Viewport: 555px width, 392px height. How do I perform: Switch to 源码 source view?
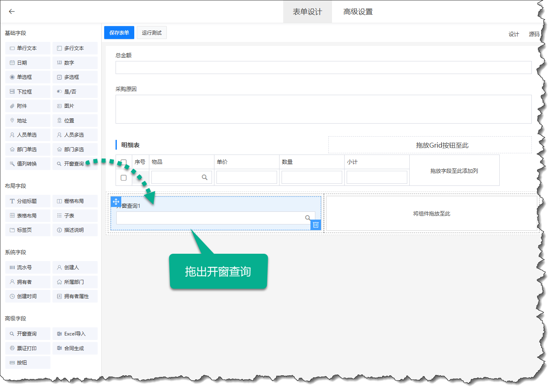point(534,34)
